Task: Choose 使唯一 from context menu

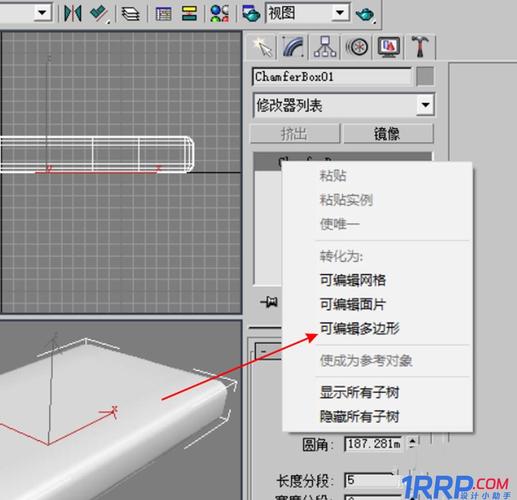Action: pos(340,224)
